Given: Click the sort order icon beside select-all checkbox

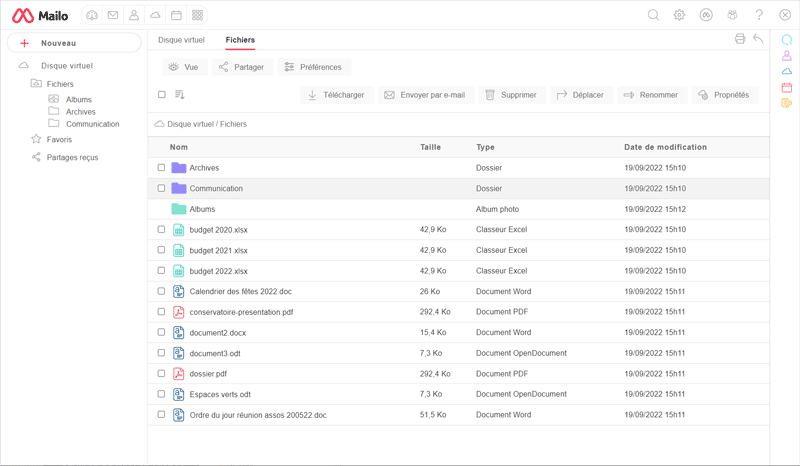Looking at the screenshot, I should [x=180, y=95].
